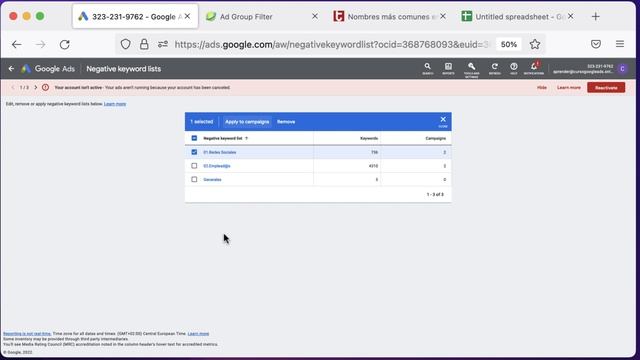Screen dimensions: 640x360
Task: Click the 50% zoom level indicator
Action: (x=509, y=44)
